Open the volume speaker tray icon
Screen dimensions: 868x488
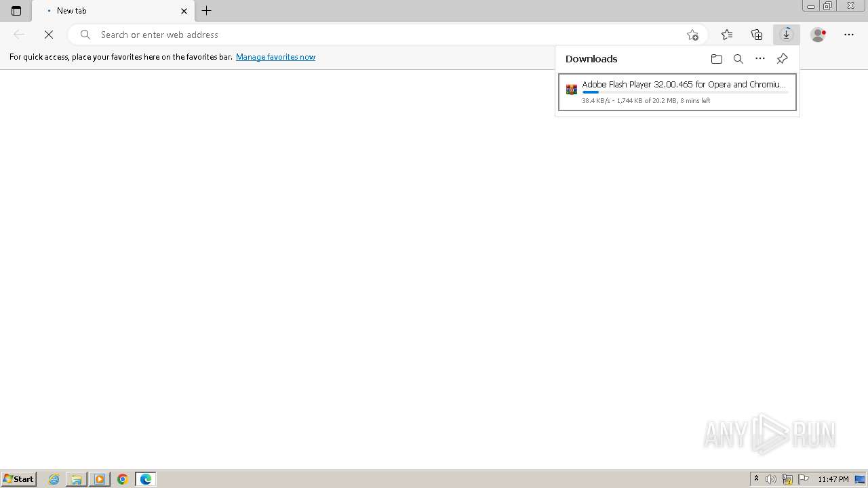point(771,479)
